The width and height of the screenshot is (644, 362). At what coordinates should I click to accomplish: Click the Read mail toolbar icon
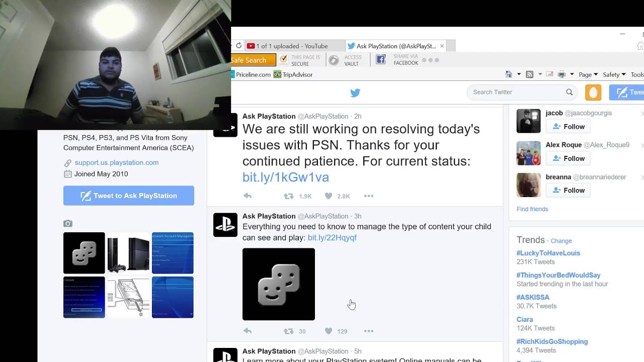549,74
